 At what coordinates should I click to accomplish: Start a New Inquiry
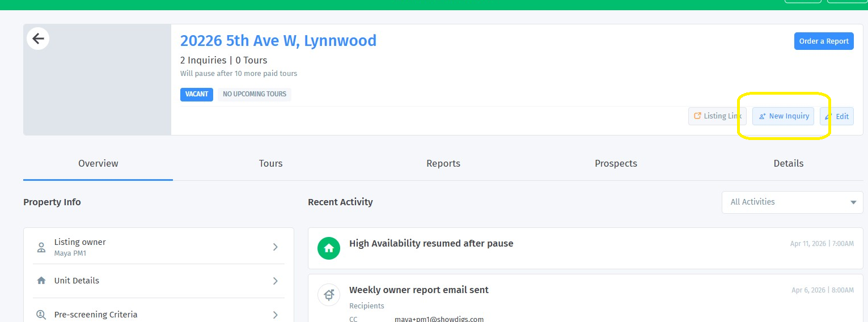pos(784,116)
